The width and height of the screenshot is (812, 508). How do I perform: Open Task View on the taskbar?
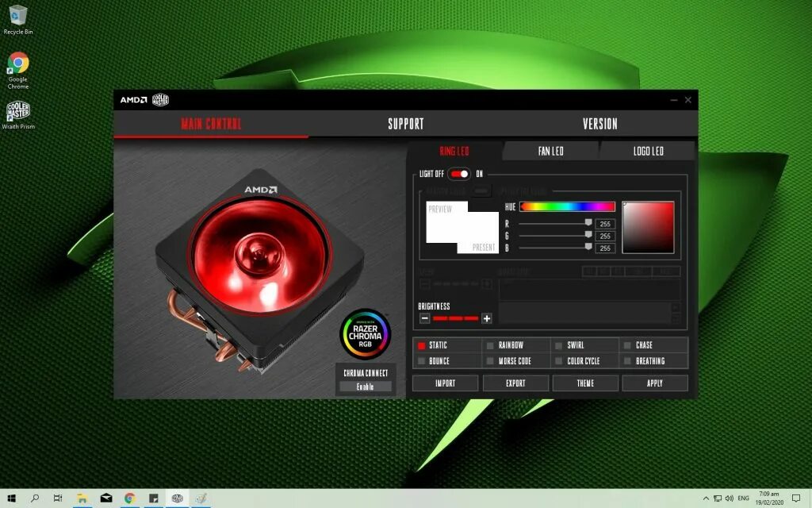click(58, 498)
